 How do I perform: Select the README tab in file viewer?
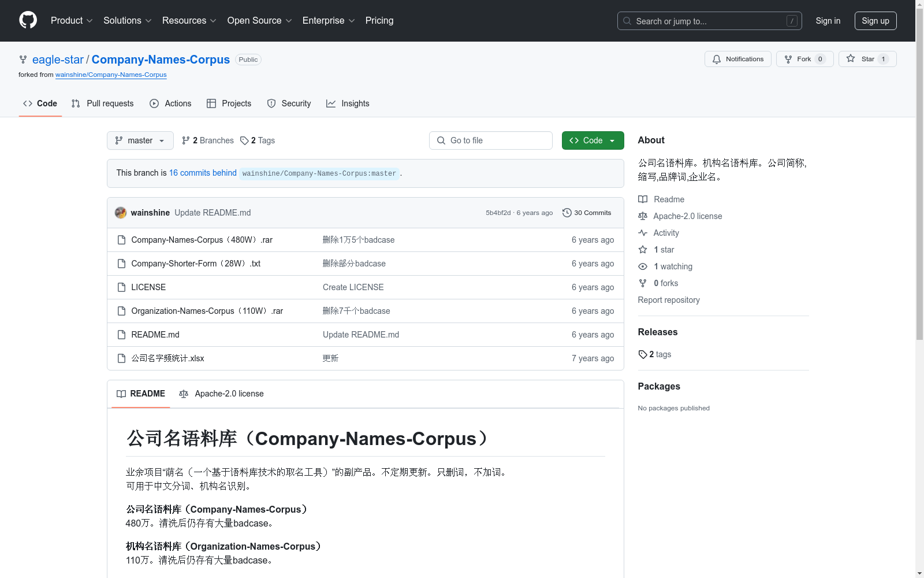141,394
